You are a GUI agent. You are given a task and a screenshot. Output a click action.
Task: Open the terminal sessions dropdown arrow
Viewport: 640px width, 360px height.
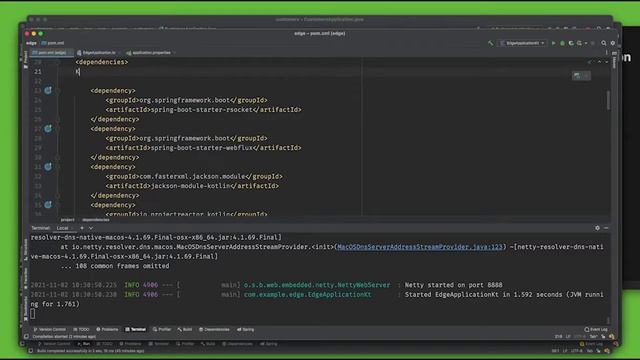point(91,228)
